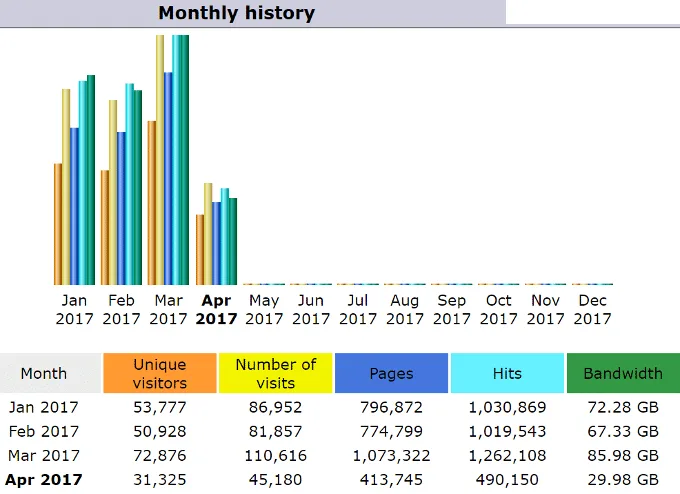Screen dimensions: 680x494
Task: Click the January cyan hits bar
Action: click(x=82, y=183)
